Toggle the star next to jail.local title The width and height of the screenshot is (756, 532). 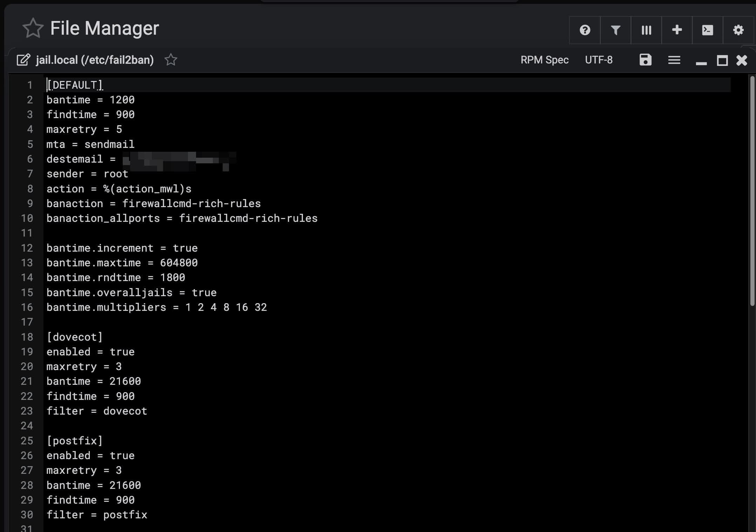171,60
